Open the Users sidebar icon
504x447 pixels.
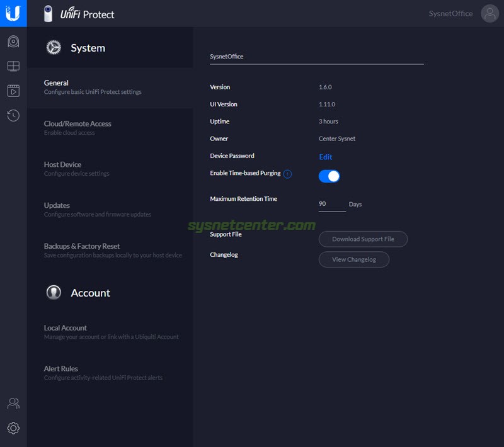(13, 404)
